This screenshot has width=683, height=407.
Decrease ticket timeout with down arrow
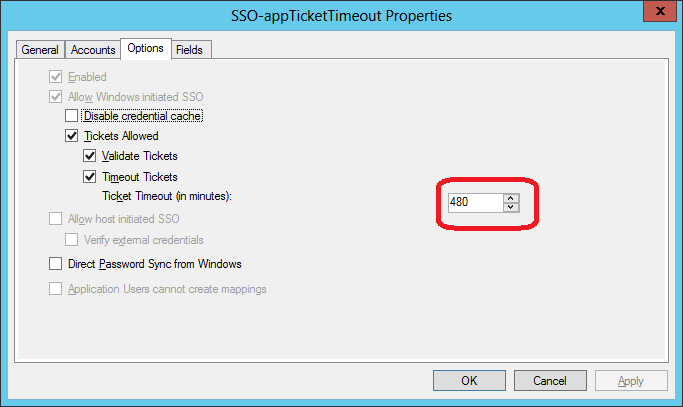pyautogui.click(x=511, y=207)
